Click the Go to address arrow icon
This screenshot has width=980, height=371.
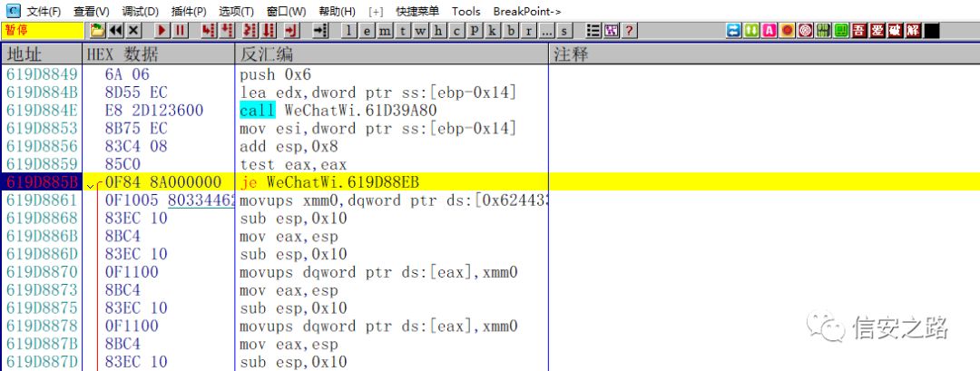320,30
